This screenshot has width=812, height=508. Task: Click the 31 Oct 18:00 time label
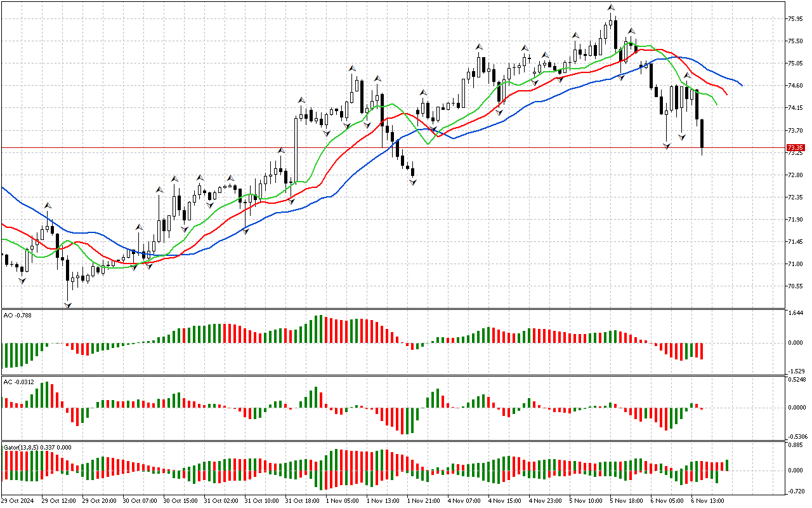pyautogui.click(x=303, y=500)
